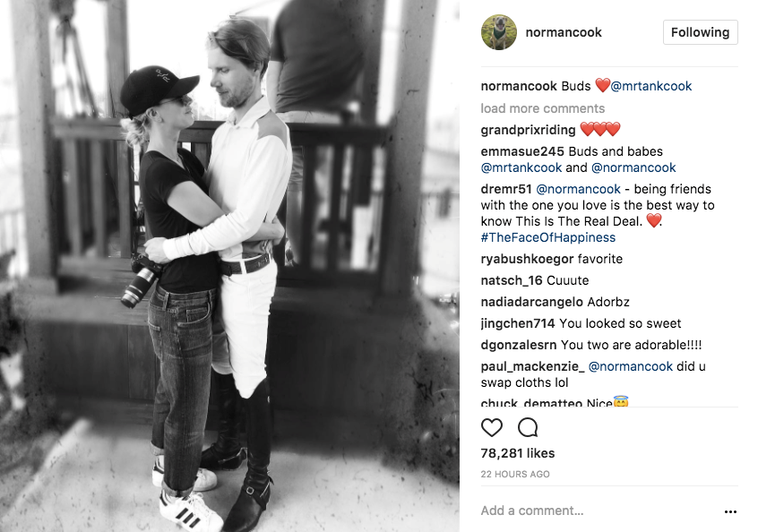Open the @mrtankcook mention in the caption
This screenshot has width=758, height=532.
(x=650, y=86)
